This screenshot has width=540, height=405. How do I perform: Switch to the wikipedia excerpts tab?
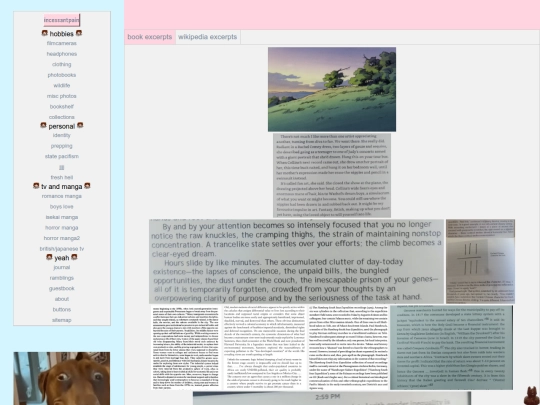[x=208, y=37]
